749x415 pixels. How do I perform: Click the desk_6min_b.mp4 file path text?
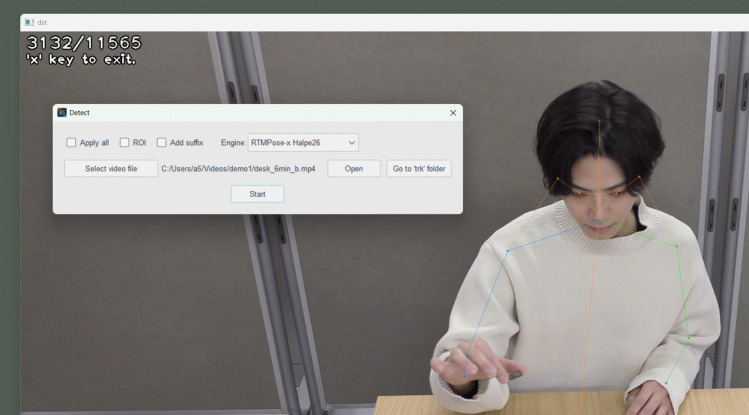point(238,169)
